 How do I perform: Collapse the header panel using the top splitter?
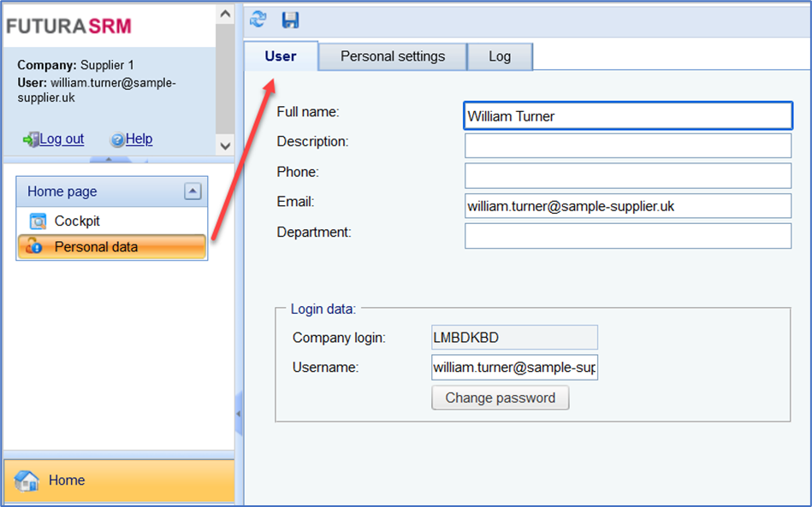108,159
